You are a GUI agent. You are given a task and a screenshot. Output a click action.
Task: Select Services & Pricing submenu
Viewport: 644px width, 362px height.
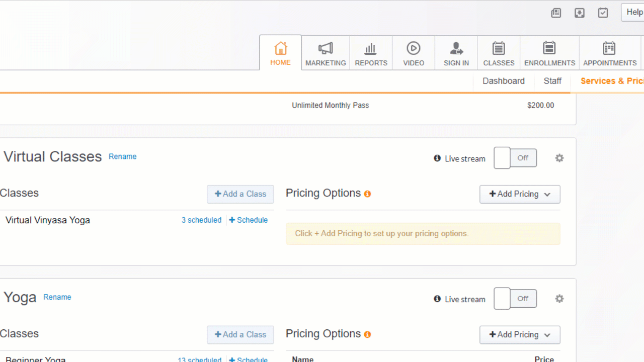[x=612, y=81]
